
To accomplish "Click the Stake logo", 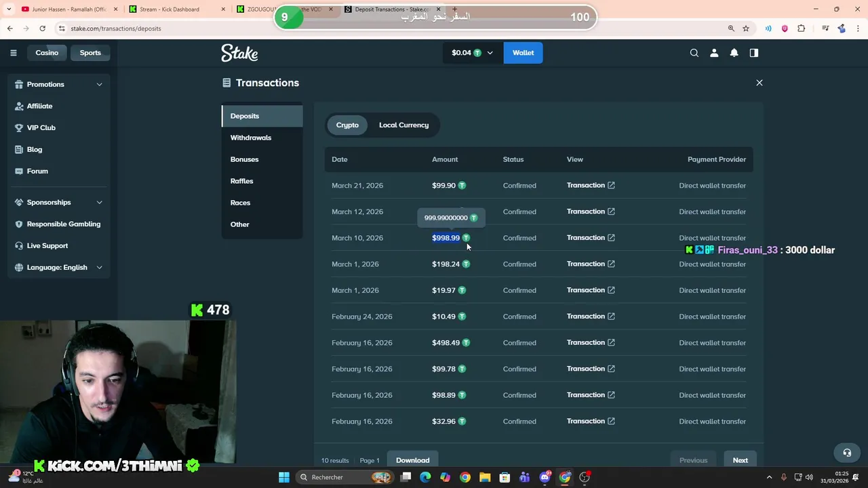I will pyautogui.click(x=239, y=53).
